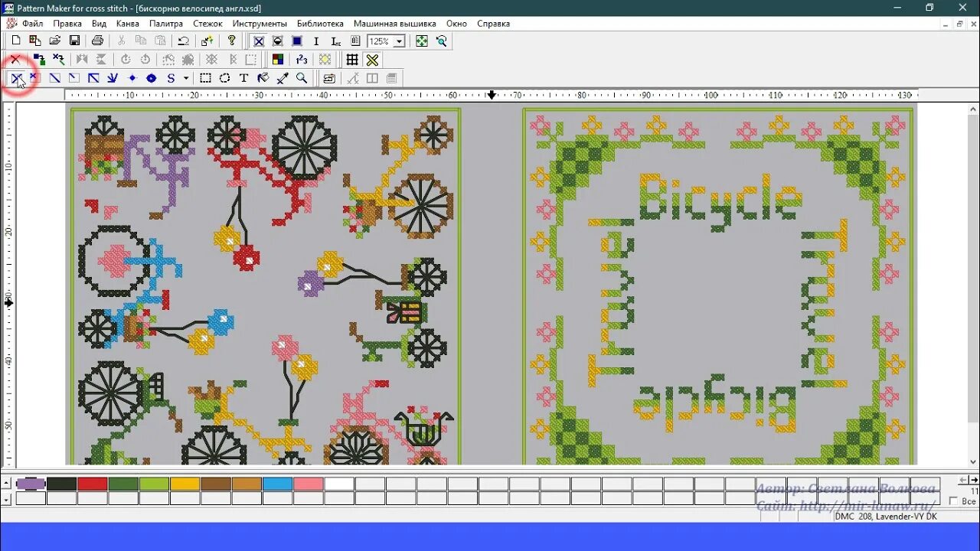Open the Палитра menu
The image size is (980, 551).
click(x=166, y=24)
